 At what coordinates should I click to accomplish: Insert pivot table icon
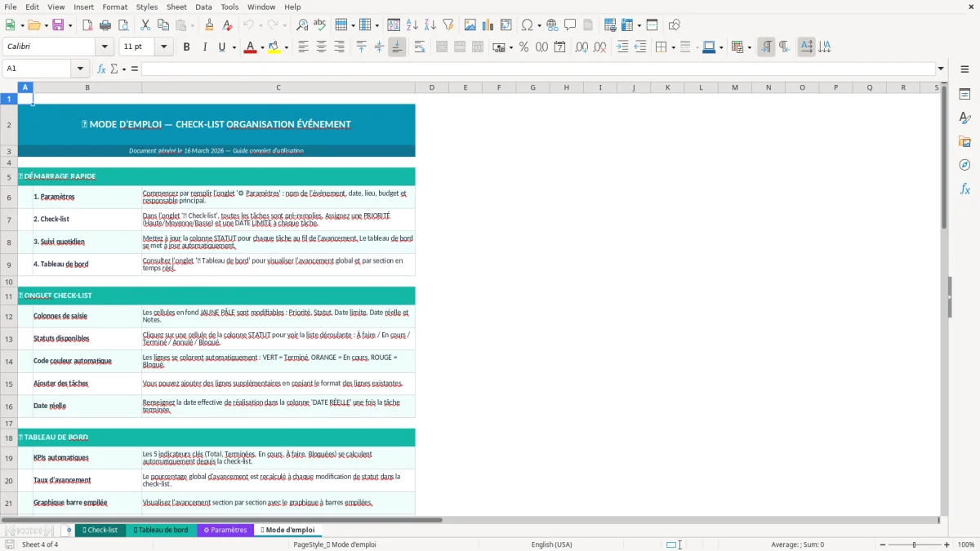pos(506,25)
